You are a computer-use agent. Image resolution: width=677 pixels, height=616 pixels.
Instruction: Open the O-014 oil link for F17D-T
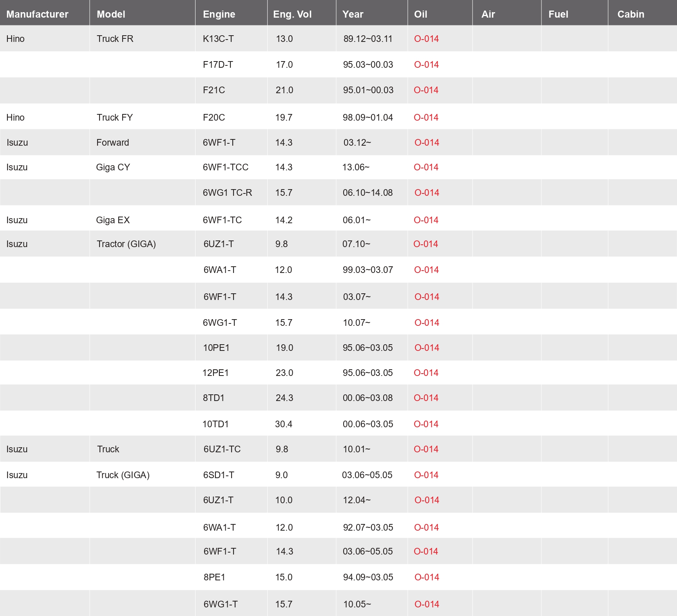click(426, 65)
